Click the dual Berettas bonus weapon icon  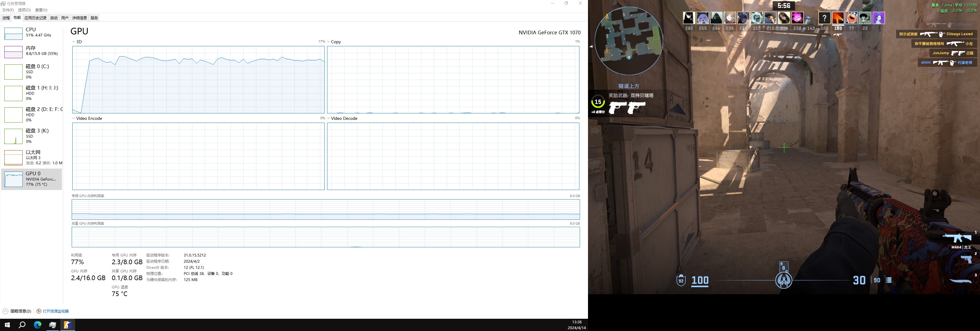tap(627, 108)
